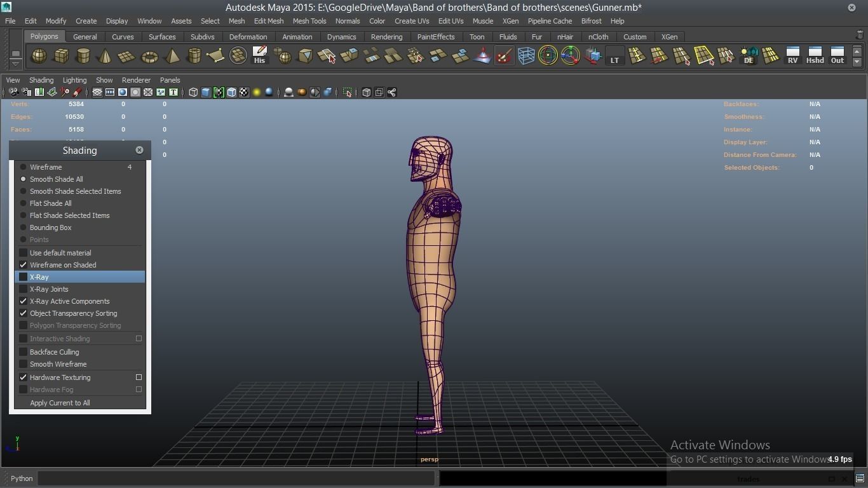Open the panel View menu
The image size is (868, 488).
13,80
